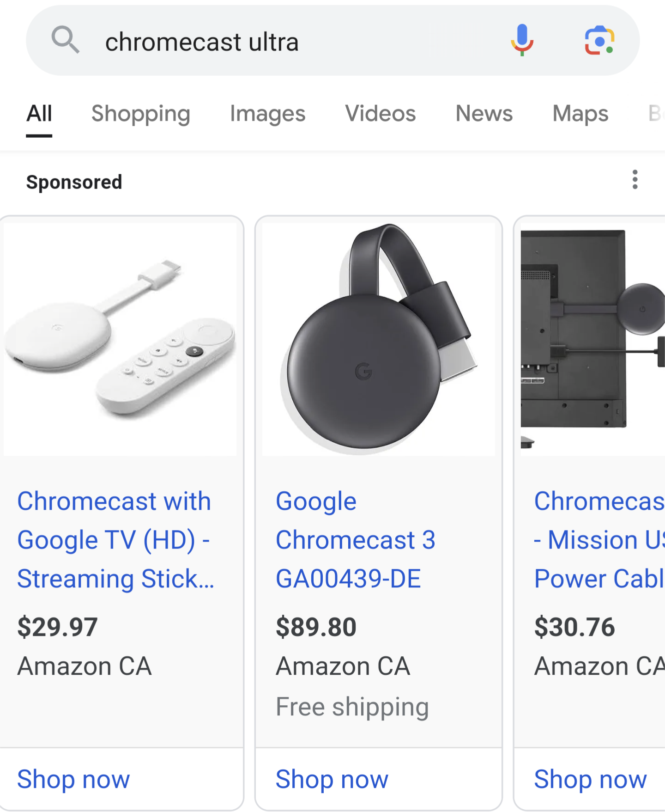The height and width of the screenshot is (812, 665).
Task: Start voice search with microphone icon
Action: pos(522,40)
